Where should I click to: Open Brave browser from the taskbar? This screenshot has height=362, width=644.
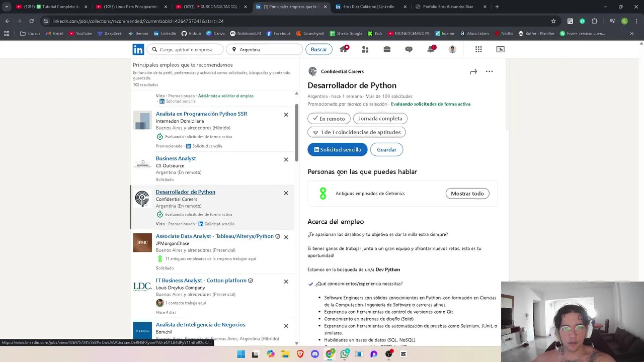300,354
